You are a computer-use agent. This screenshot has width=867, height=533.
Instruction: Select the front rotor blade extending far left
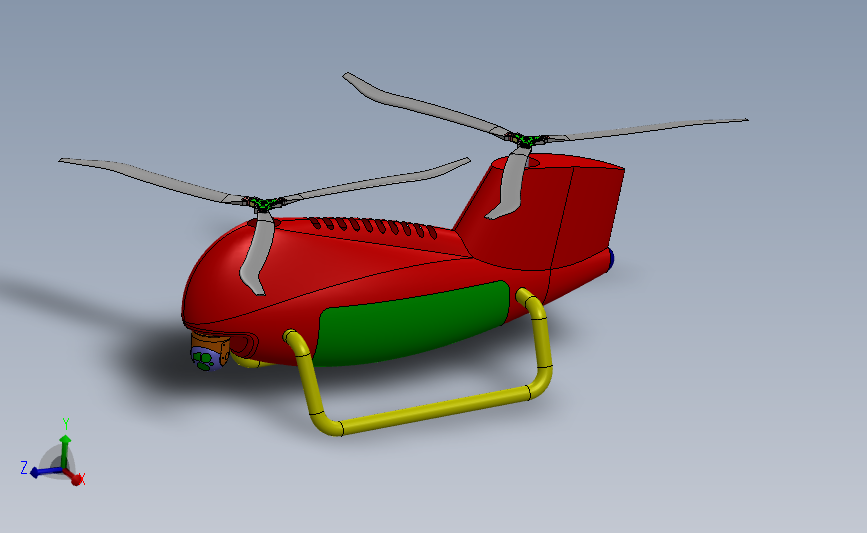coord(149,179)
